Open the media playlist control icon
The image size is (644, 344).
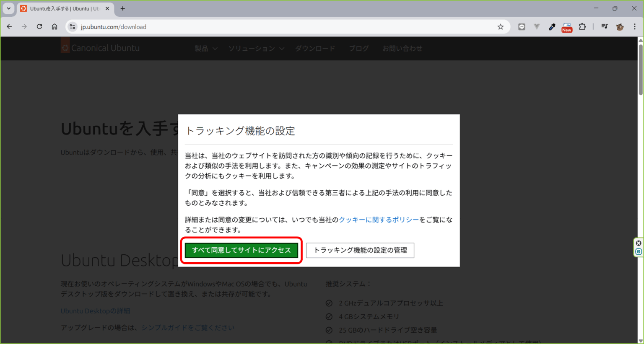(x=604, y=26)
